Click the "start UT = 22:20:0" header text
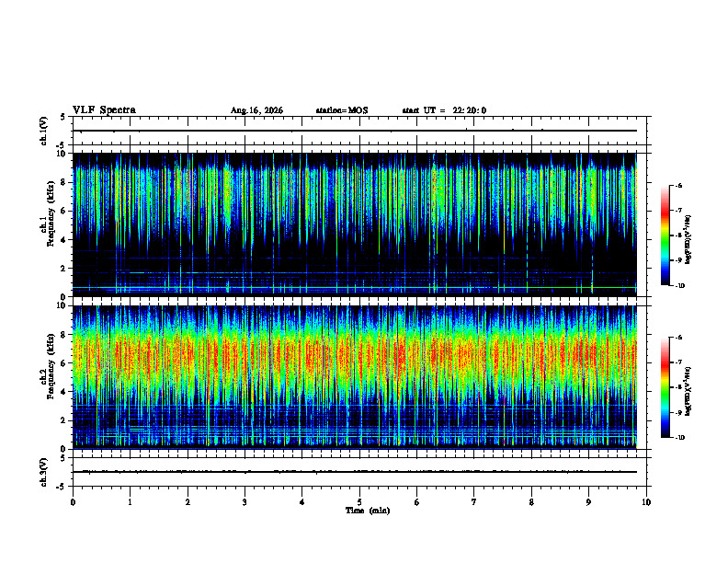728x563 pixels. [x=444, y=110]
